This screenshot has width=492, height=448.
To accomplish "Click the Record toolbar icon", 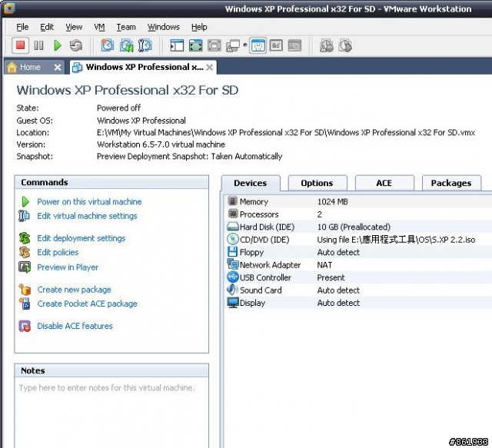I will (326, 46).
